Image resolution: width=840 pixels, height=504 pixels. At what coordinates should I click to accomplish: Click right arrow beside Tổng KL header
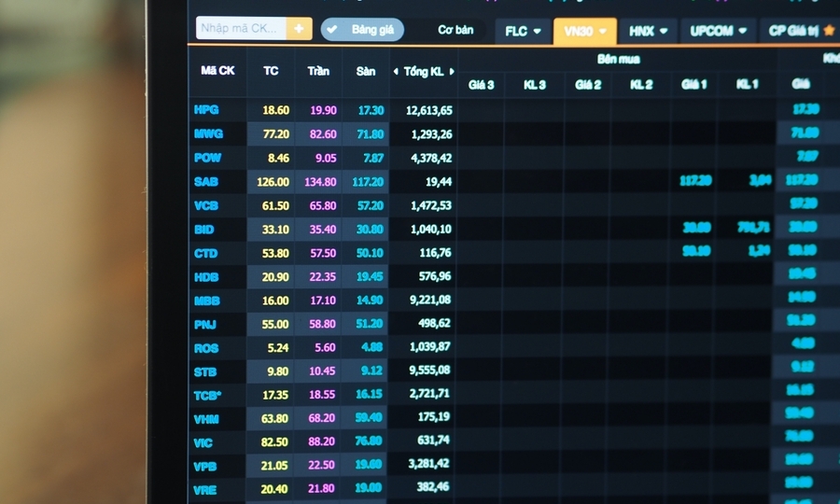click(452, 71)
